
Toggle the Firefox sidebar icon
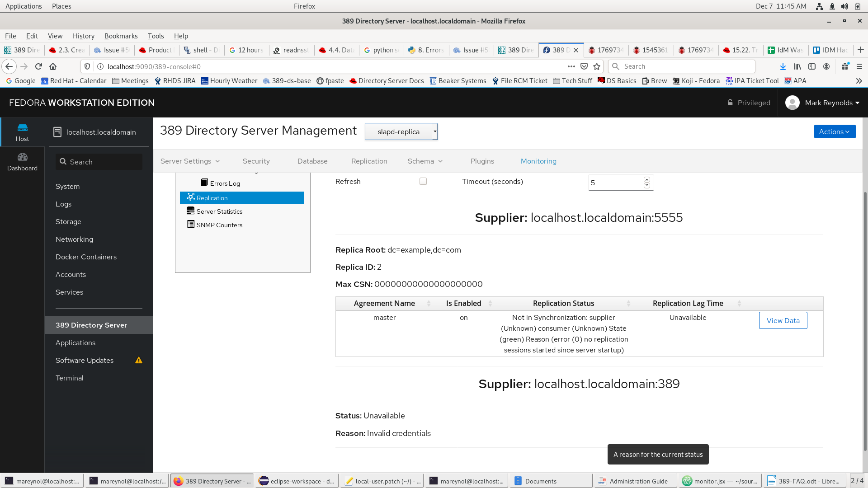tap(812, 66)
